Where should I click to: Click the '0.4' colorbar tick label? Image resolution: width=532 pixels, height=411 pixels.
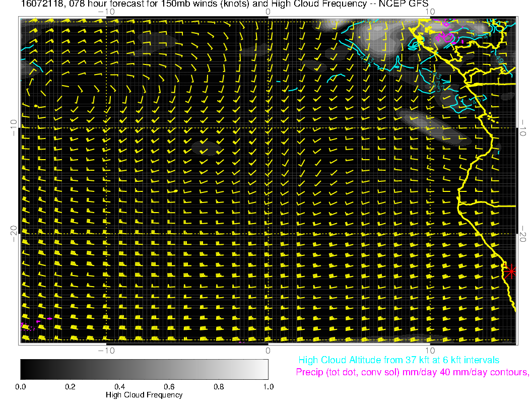[120, 387]
